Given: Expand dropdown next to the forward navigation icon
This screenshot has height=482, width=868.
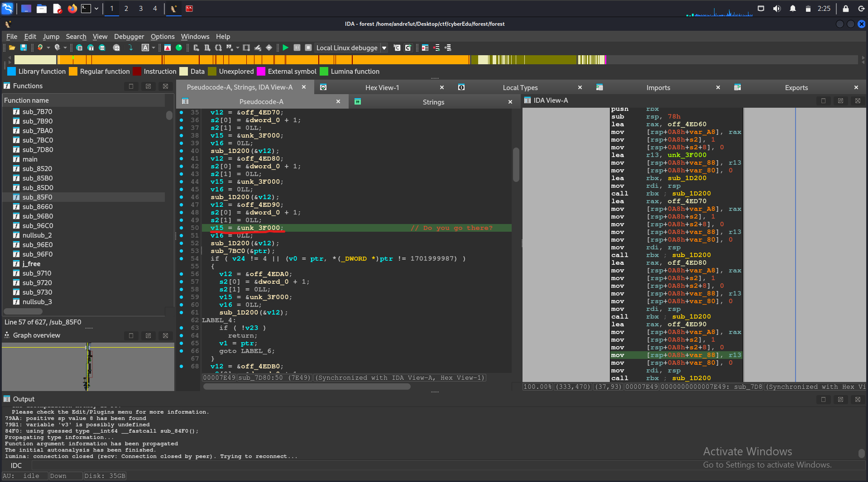Looking at the screenshot, I should coord(65,48).
